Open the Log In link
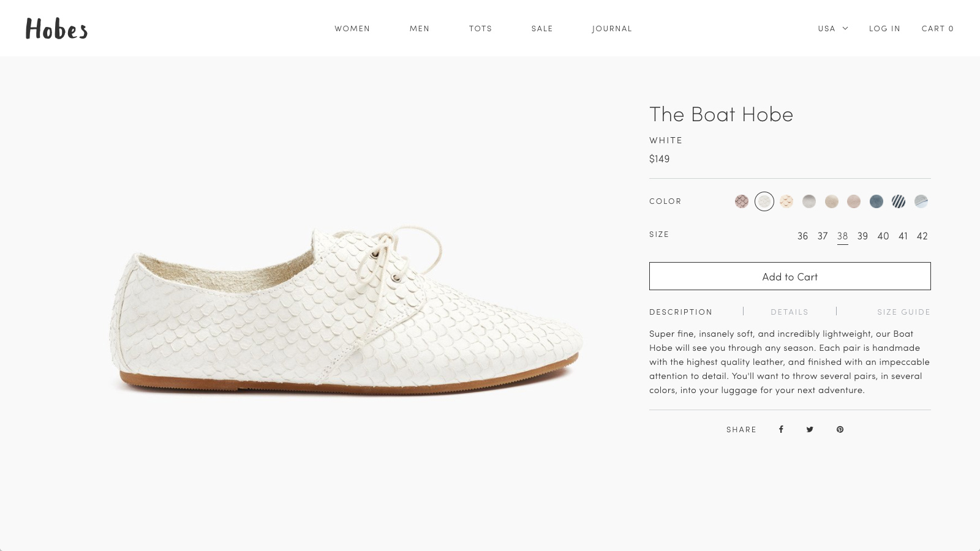Image resolution: width=980 pixels, height=551 pixels. coord(884,29)
